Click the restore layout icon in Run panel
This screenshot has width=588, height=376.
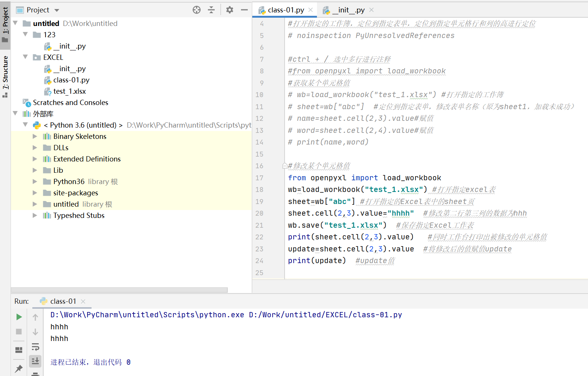pyautogui.click(x=19, y=350)
